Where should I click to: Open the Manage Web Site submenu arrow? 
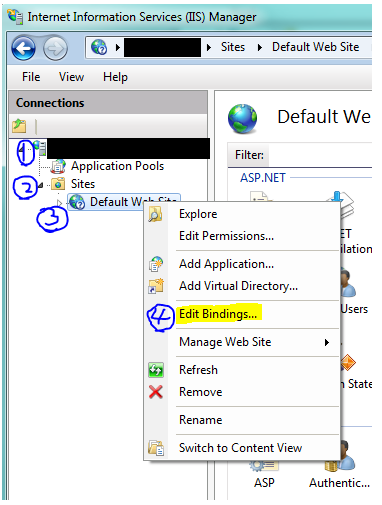tap(327, 342)
